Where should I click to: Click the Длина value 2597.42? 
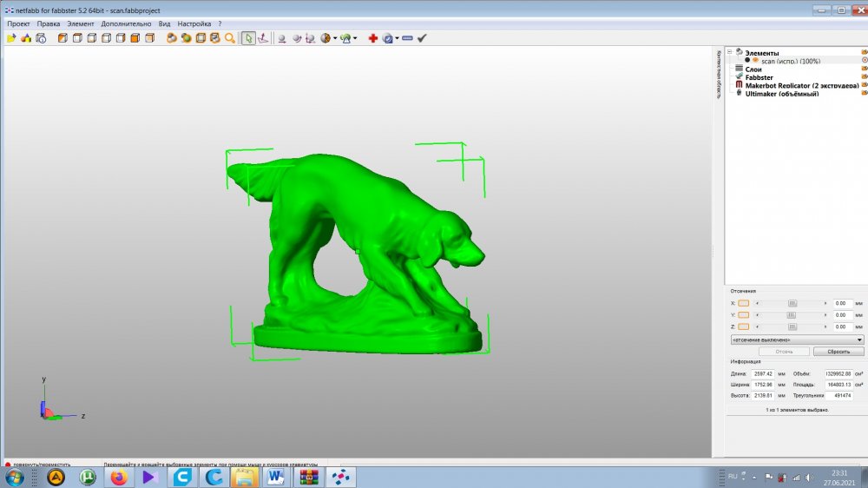click(763, 374)
